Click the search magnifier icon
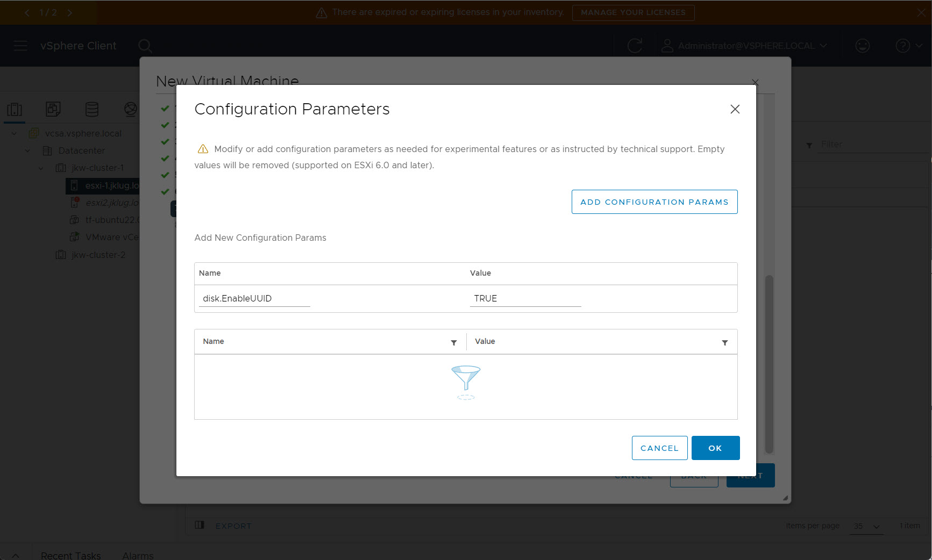 (145, 46)
